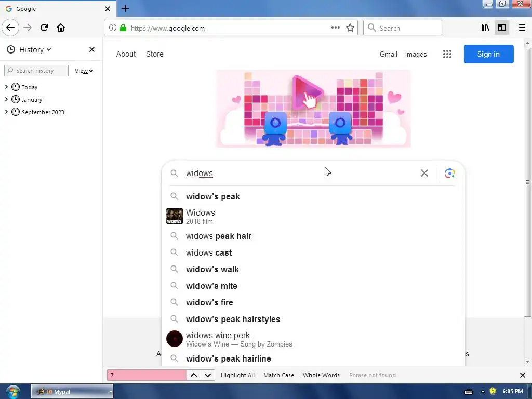Select suggestion widow's walk
Image resolution: width=532 pixels, height=399 pixels.
(313, 270)
